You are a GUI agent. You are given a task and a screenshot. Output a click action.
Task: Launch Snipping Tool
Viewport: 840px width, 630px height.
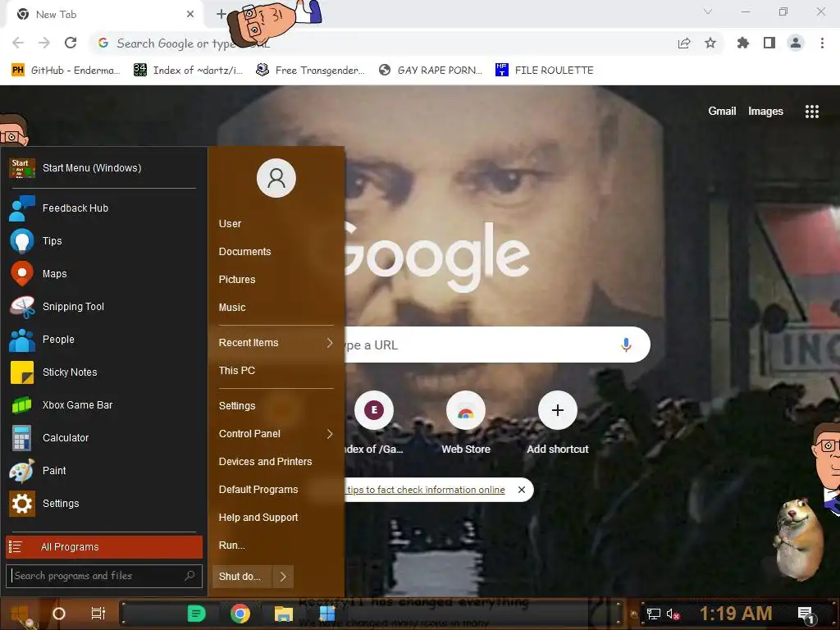(x=104, y=307)
